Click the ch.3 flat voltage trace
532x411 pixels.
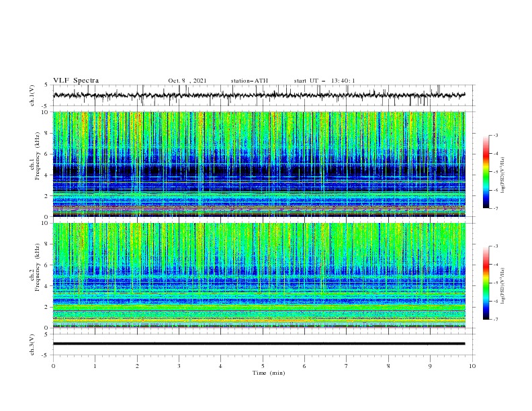259,344
